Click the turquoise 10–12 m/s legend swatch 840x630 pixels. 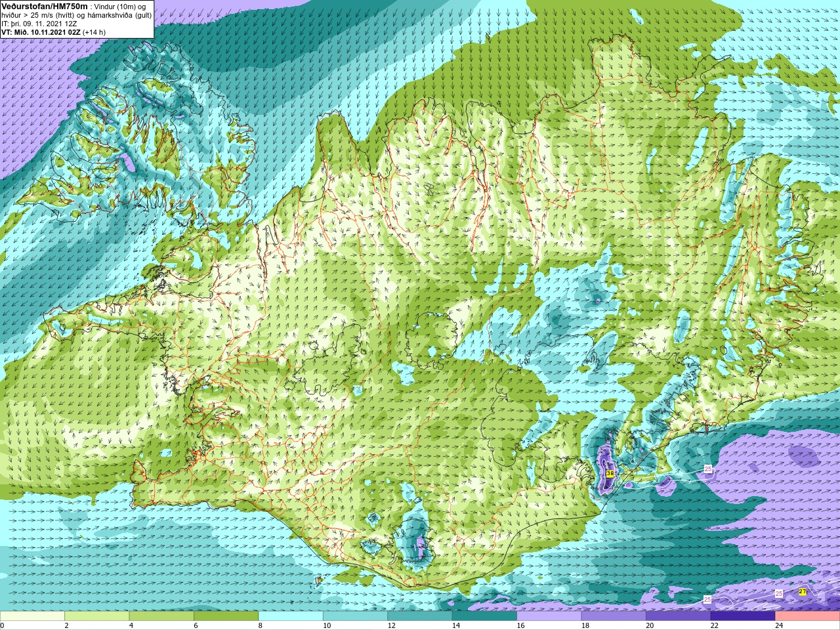pos(355,616)
